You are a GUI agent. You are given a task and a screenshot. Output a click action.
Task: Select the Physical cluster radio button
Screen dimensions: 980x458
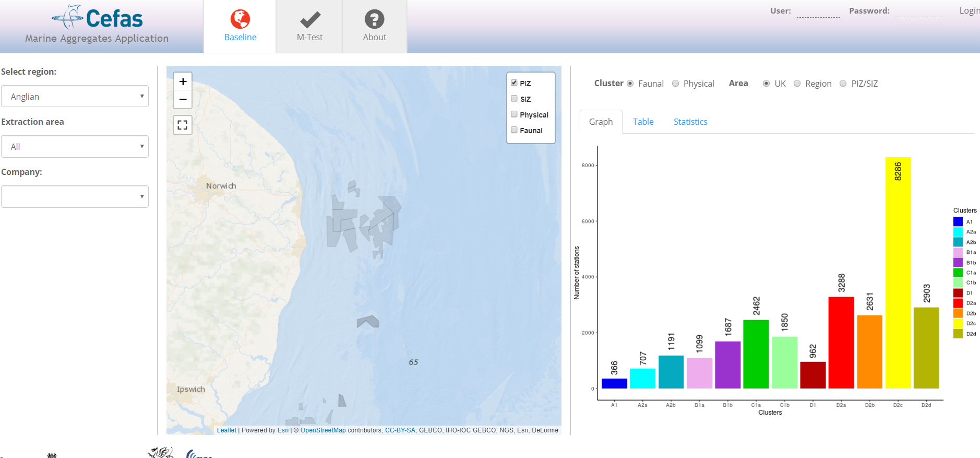676,84
